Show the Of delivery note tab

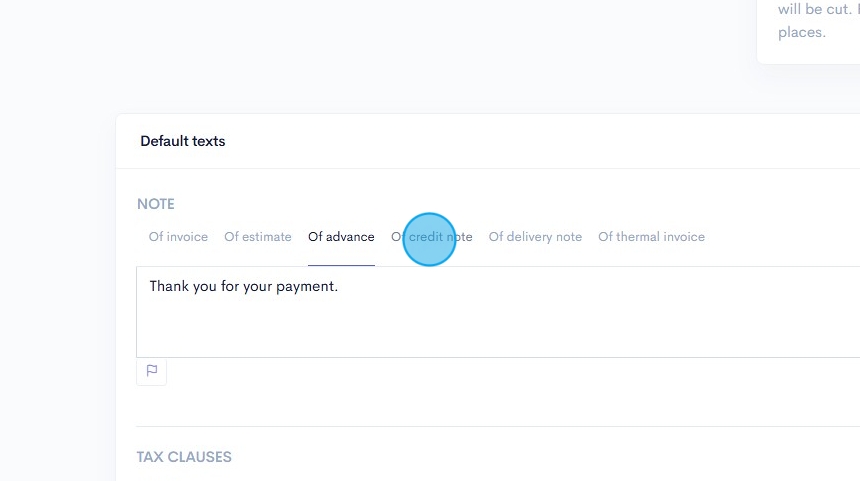(x=535, y=237)
